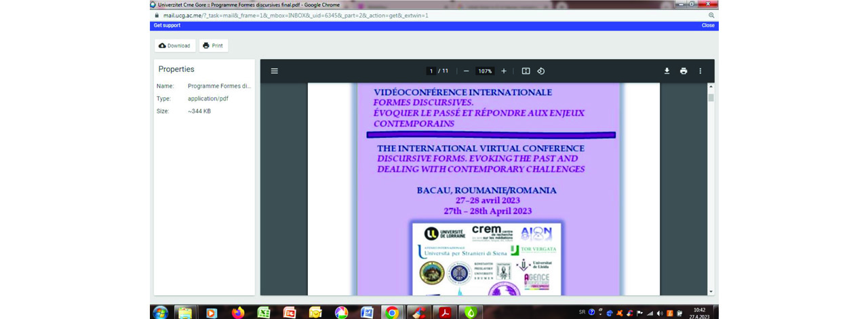Open the Windows Start menu
The width and height of the screenshot is (868, 319).
point(160,312)
